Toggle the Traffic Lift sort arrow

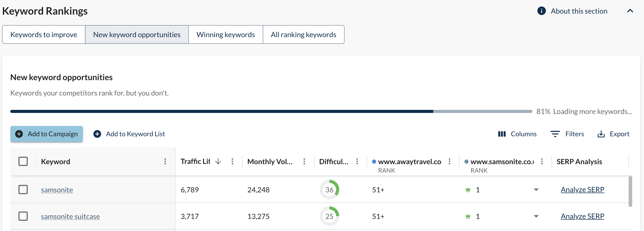tap(218, 161)
